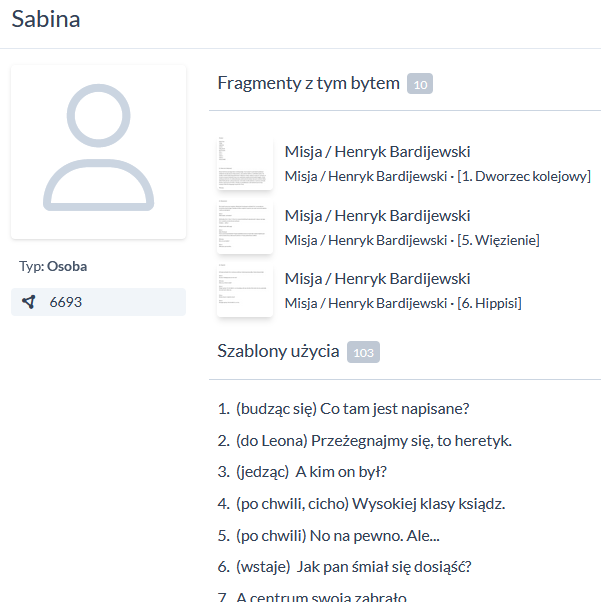Click the usage templates count badge 103

(363, 352)
